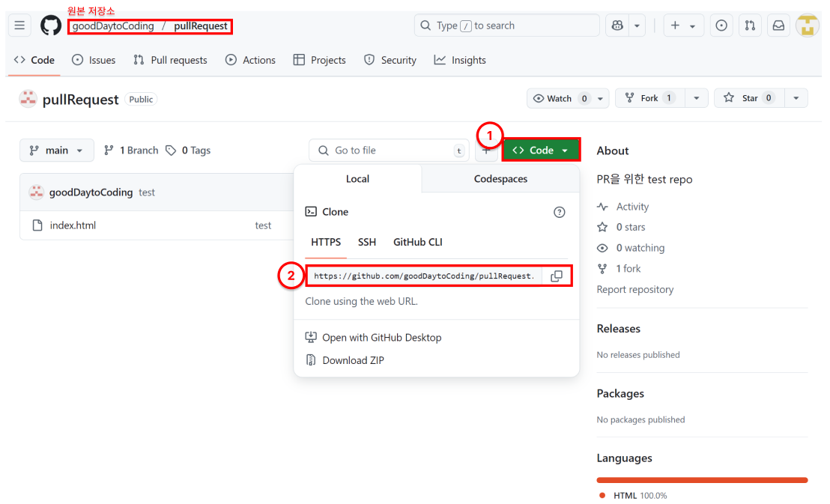The image size is (830, 504).
Task: Open Releases section heading
Action: pyautogui.click(x=618, y=329)
